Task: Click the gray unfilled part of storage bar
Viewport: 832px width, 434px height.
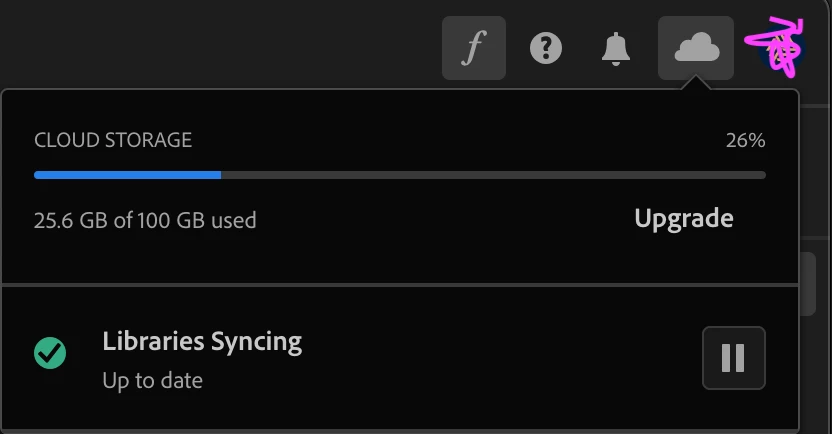Action: pyautogui.click(x=492, y=175)
